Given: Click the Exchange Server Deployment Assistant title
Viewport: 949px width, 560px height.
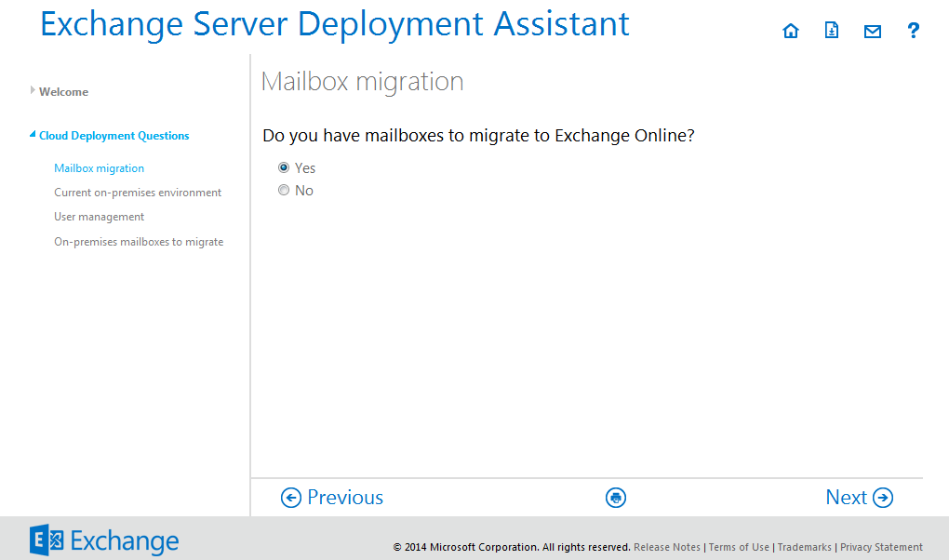Looking at the screenshot, I should coord(335,25).
